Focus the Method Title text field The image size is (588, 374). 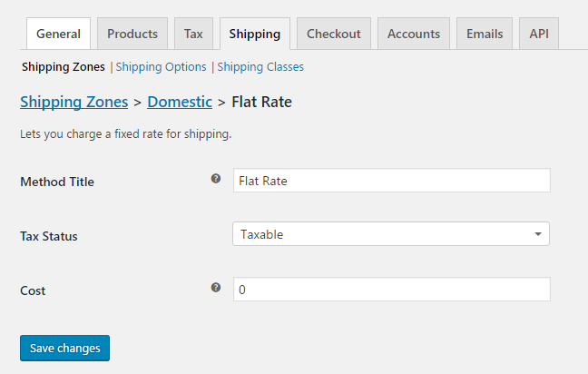392,181
